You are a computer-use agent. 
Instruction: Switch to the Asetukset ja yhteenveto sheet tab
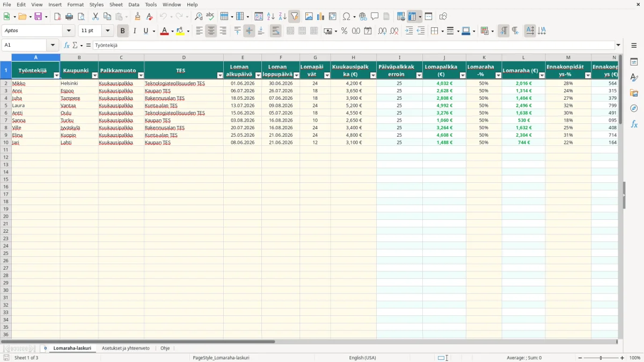click(126, 348)
